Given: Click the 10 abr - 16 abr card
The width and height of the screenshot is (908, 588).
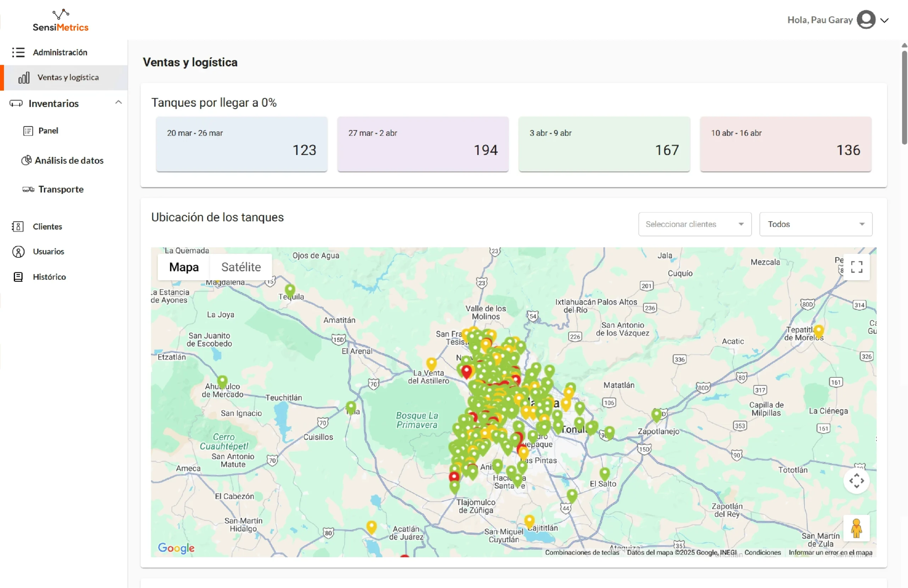Looking at the screenshot, I should coord(786,144).
